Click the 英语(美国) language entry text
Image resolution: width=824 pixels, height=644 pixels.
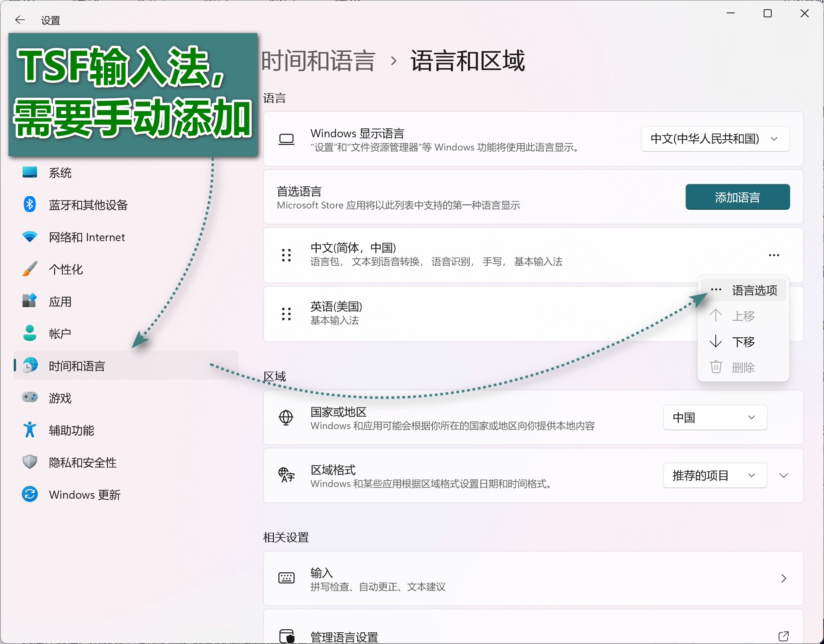(336, 307)
